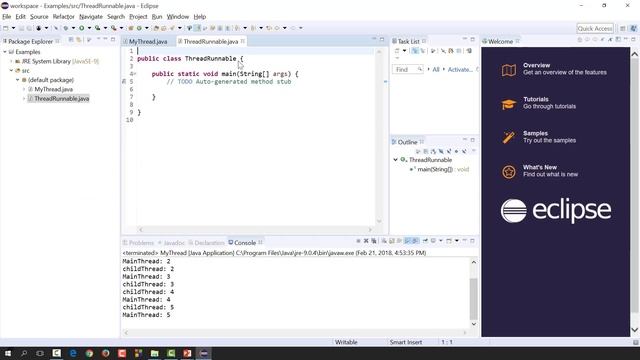The height and width of the screenshot is (360, 640).
Task: Click console horizontal scroll right arrow
Action: point(464,333)
